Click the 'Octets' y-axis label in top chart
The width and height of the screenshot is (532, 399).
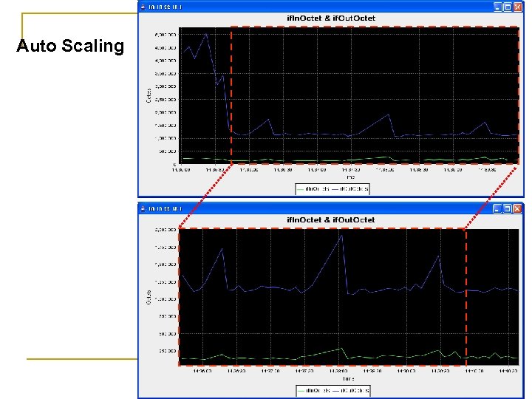[x=149, y=95]
